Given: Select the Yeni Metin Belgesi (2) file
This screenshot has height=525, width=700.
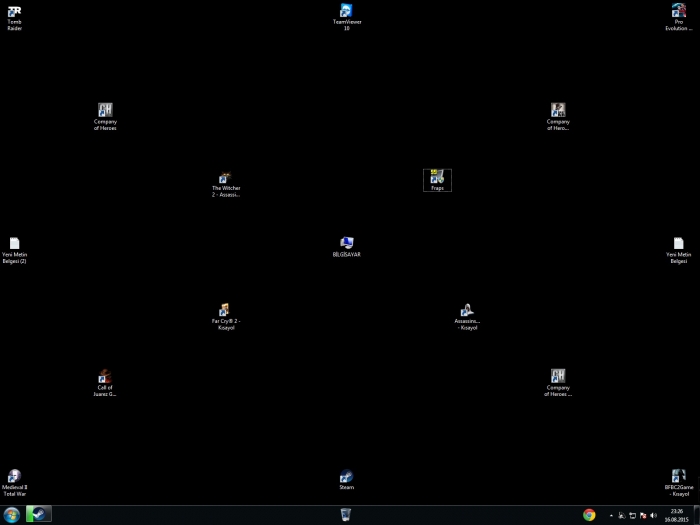Looking at the screenshot, I should point(14,244).
